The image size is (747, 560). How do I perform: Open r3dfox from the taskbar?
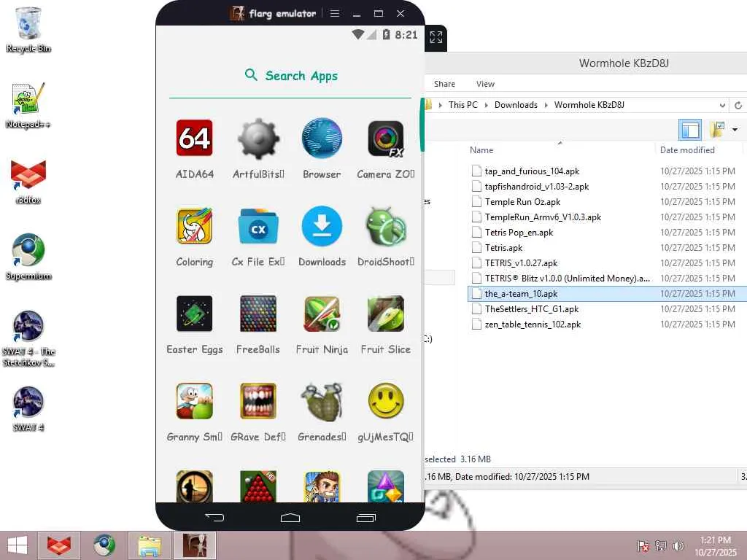click(x=58, y=545)
